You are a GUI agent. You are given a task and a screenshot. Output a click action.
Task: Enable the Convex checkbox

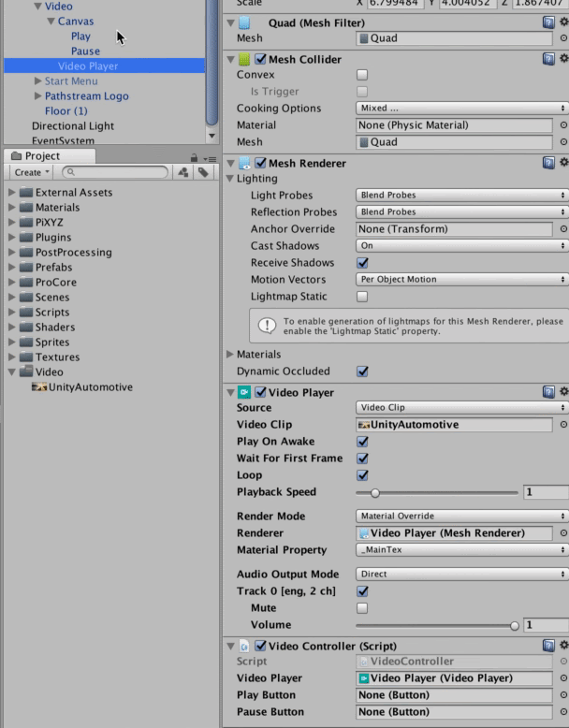point(363,75)
